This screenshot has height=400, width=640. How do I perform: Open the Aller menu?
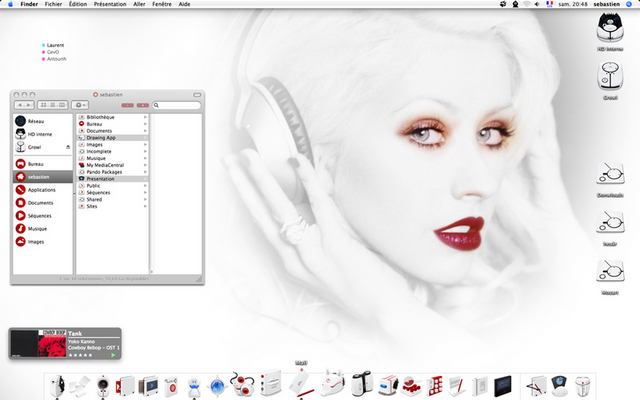[x=139, y=4]
